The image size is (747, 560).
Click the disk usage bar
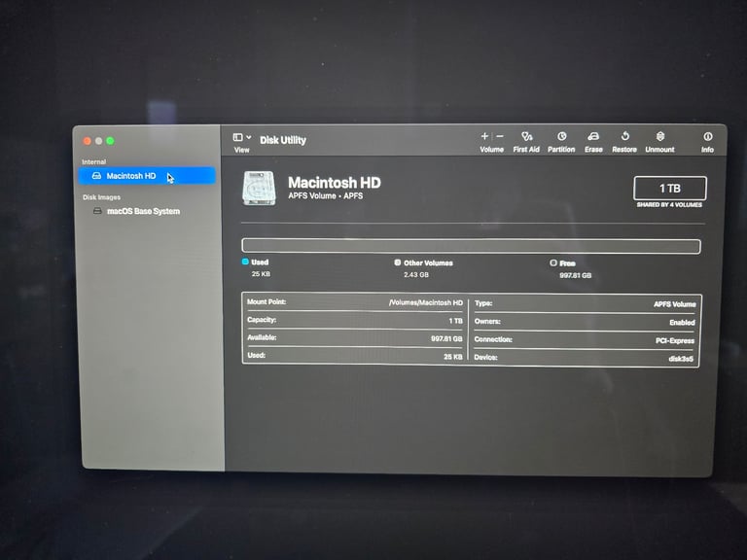coord(471,246)
